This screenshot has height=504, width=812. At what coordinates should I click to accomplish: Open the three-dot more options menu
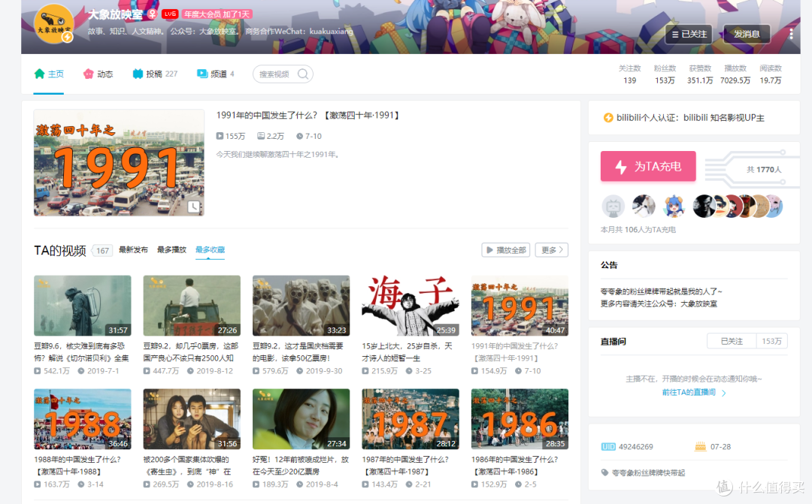[791, 34]
